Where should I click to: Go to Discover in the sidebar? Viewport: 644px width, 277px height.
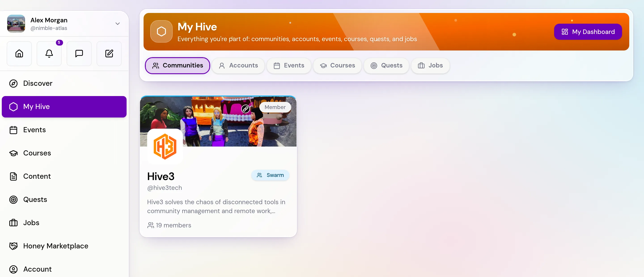tap(64, 83)
